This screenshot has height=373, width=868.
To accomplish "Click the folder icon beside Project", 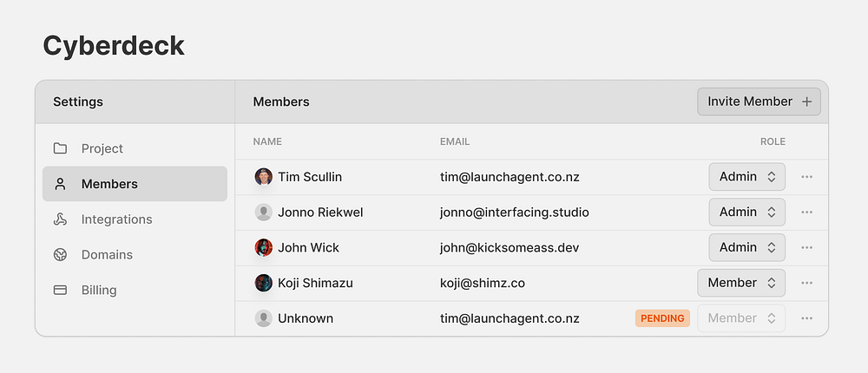I will 60,148.
